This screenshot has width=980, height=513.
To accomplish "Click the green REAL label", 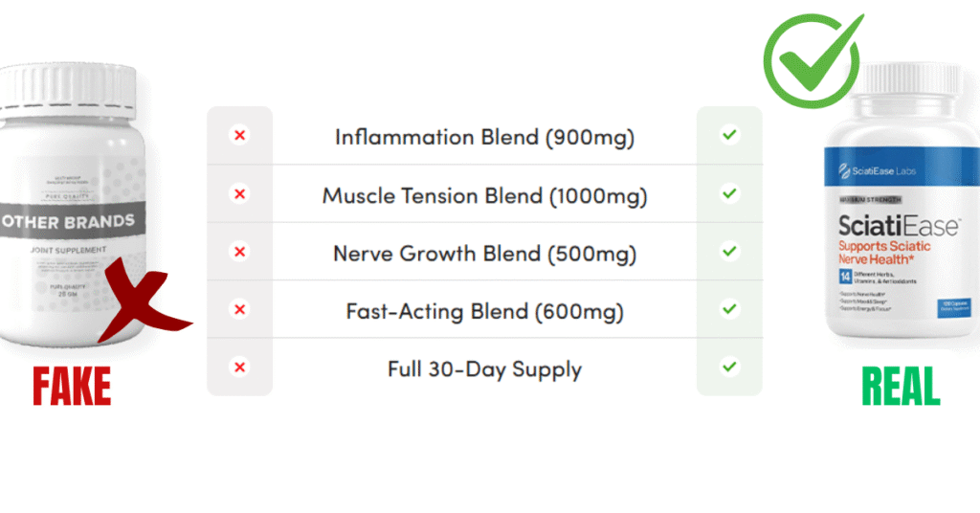I will [901, 387].
